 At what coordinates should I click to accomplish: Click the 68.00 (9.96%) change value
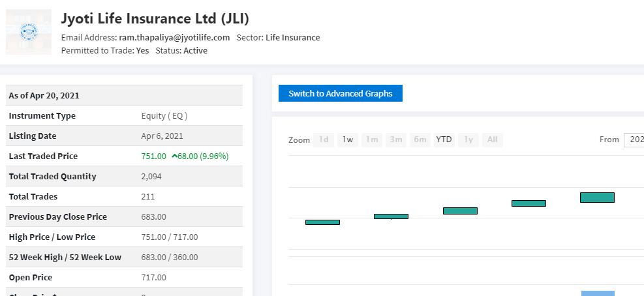tap(203, 156)
